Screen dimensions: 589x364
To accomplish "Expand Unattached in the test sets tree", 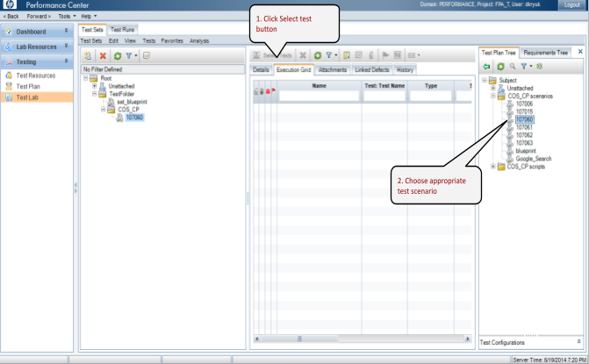I will (95, 86).
